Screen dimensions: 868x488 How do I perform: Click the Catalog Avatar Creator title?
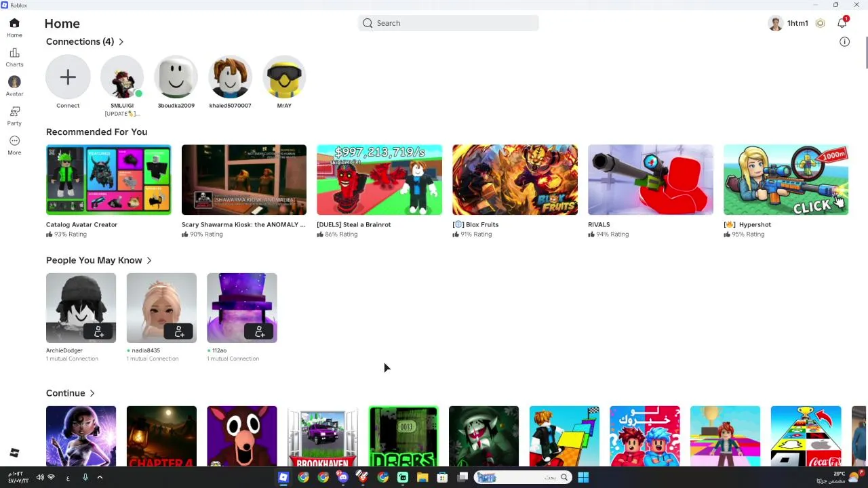coord(81,224)
